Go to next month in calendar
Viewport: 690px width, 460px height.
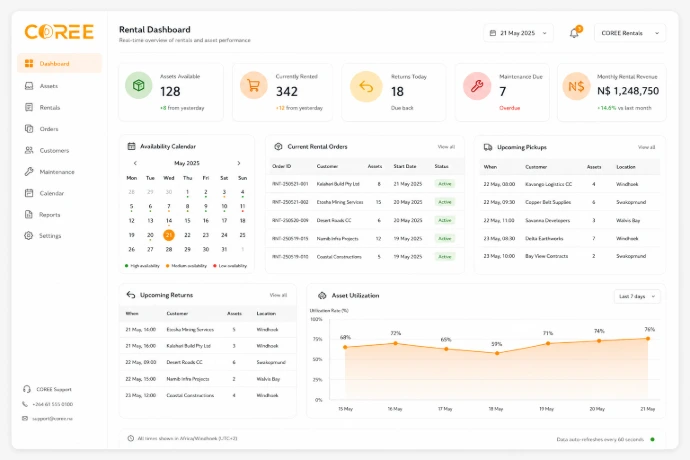tap(239, 163)
